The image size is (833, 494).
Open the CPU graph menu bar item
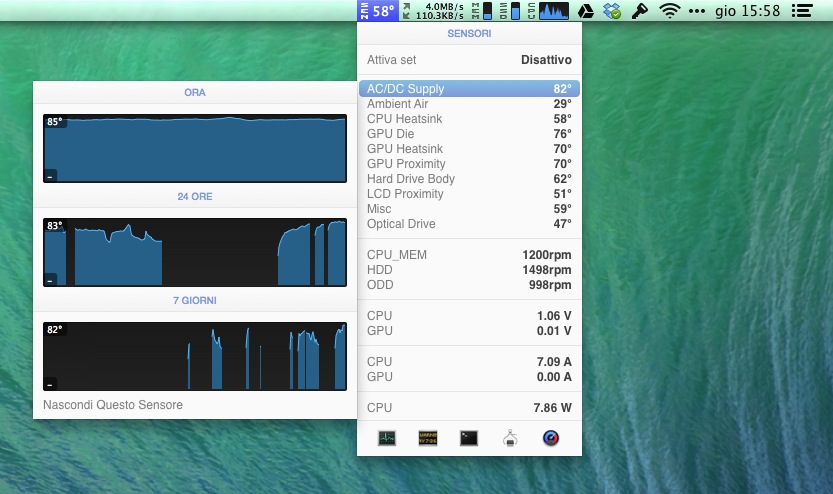click(x=548, y=11)
